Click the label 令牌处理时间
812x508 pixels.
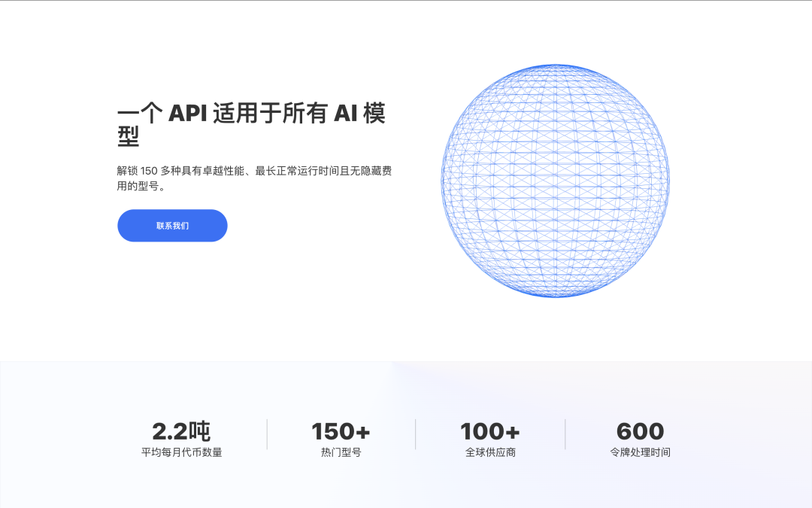pyautogui.click(x=640, y=452)
